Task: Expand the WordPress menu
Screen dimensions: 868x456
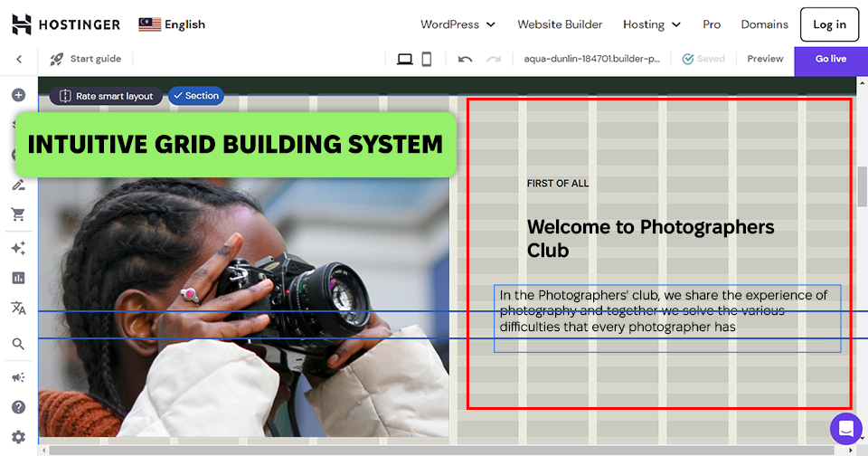Action: coord(458,24)
